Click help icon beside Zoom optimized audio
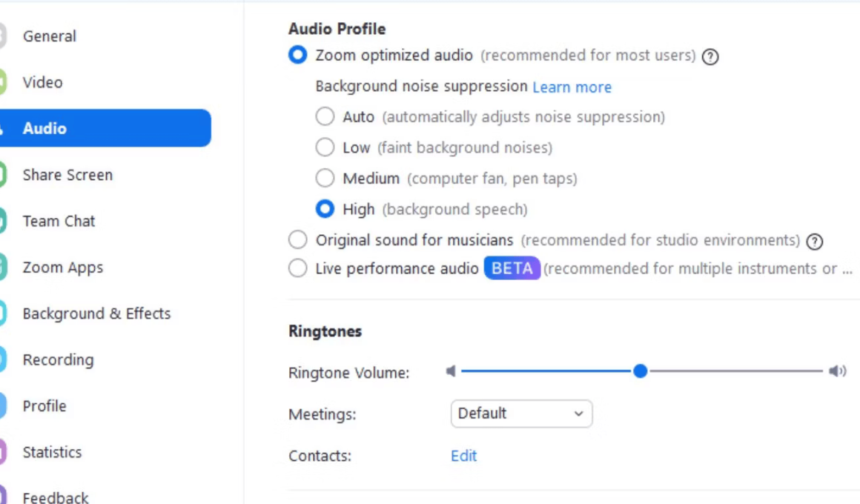860x504 pixels. click(710, 56)
